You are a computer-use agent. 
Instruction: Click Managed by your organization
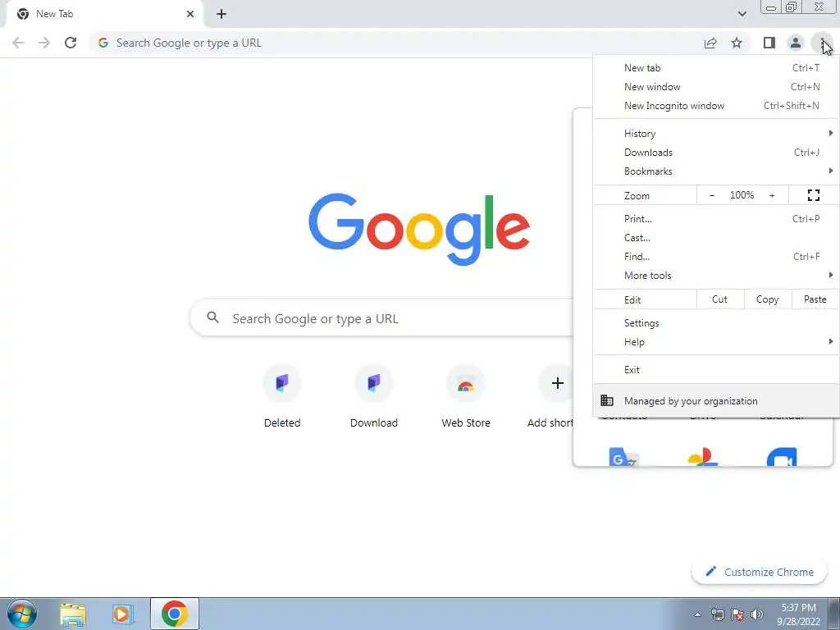tap(716, 400)
